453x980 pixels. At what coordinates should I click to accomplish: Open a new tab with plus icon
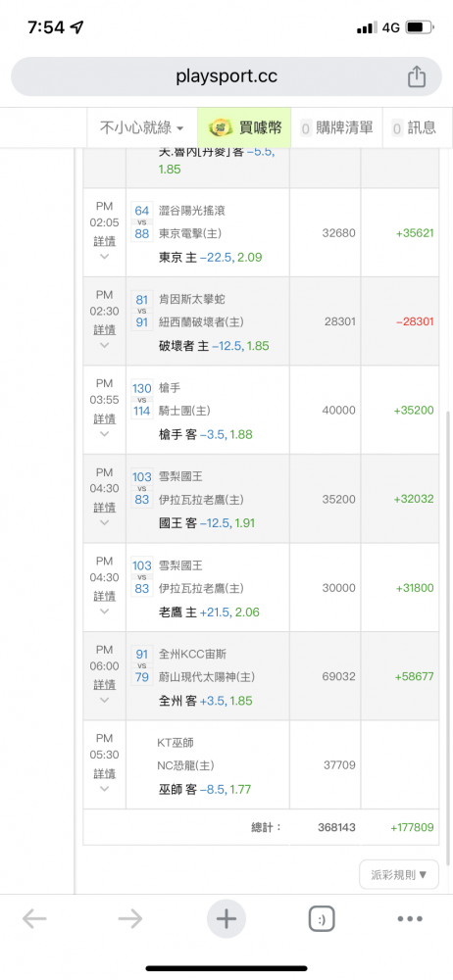(226, 919)
